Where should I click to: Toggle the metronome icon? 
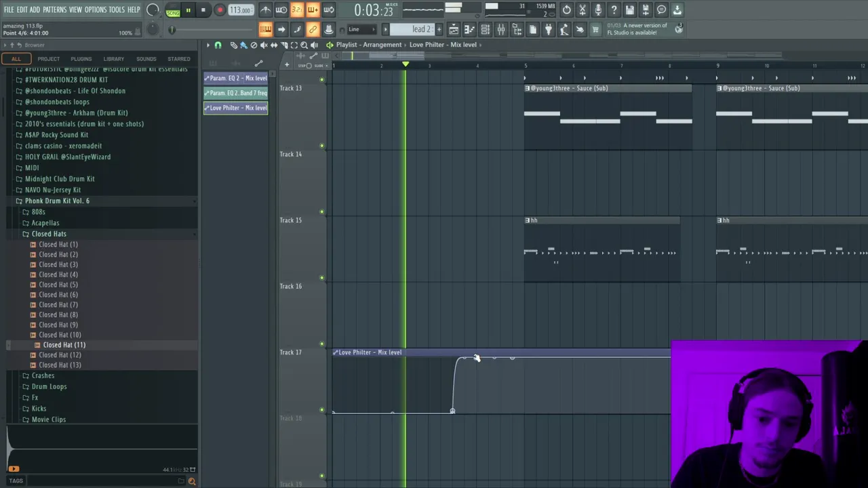(265, 10)
